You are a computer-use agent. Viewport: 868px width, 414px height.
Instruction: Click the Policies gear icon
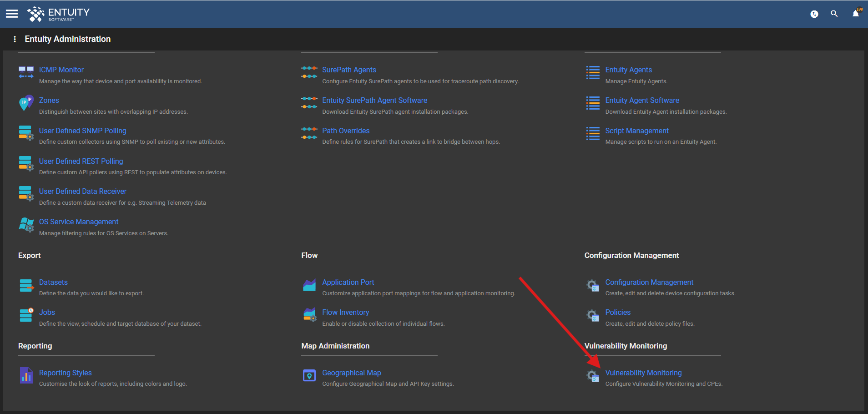coord(593,315)
